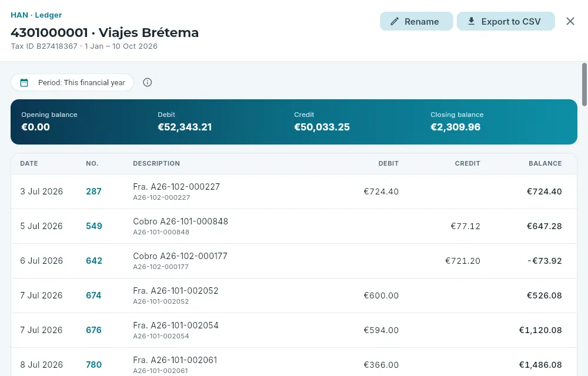Click the pencil icon on Rename
This screenshot has height=376, width=588.
pos(394,21)
